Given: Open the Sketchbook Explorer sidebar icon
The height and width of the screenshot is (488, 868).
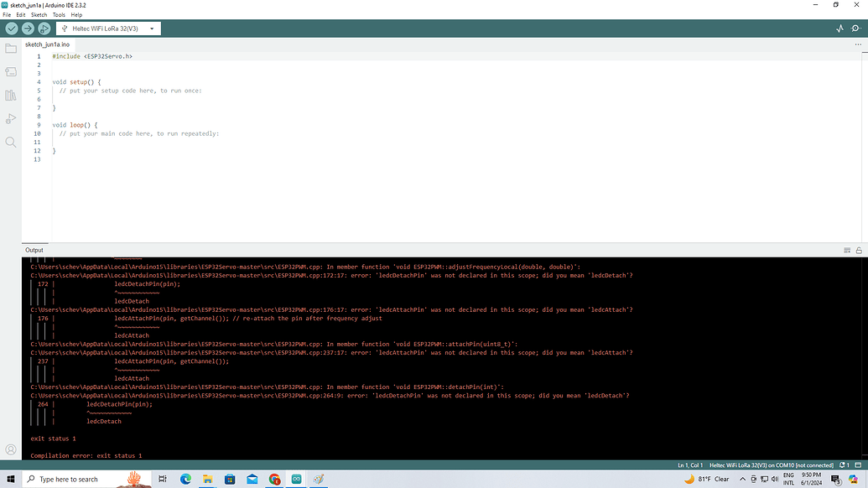Looking at the screenshot, I should pos(11,48).
